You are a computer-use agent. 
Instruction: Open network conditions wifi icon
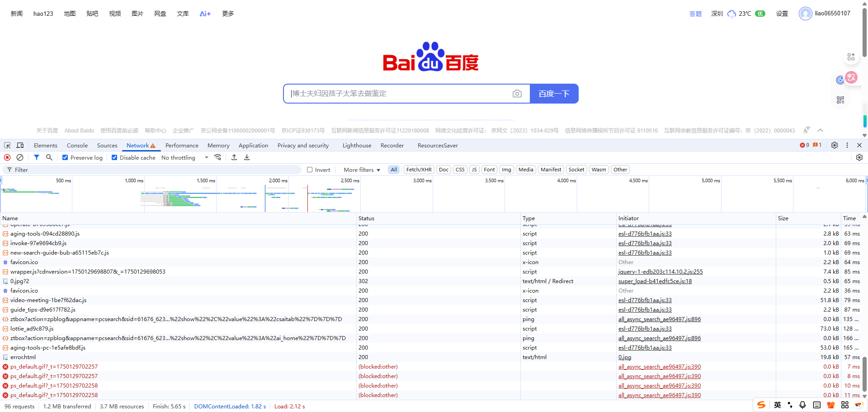click(218, 157)
